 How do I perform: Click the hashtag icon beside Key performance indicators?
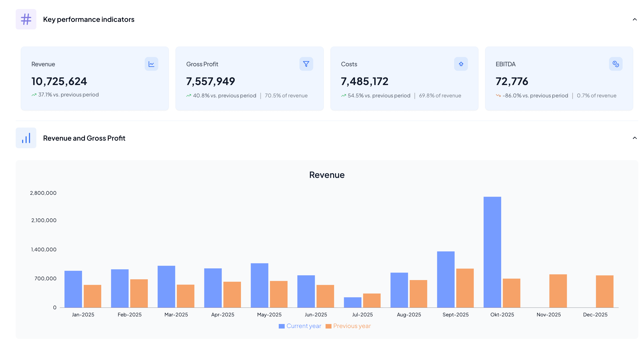pos(26,19)
